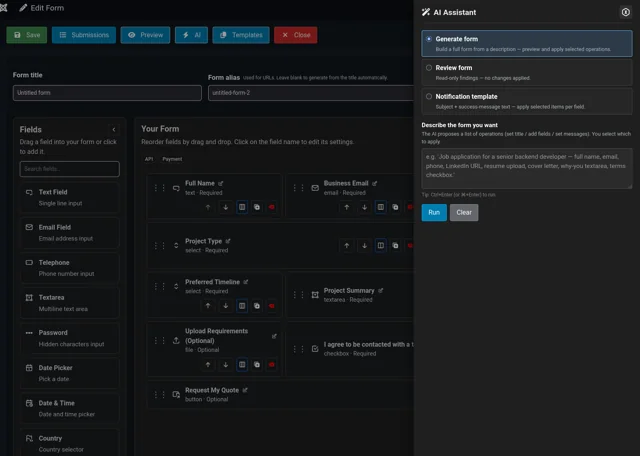Viewport: 640px width, 456px height.
Task: Open the AI toolbar button
Action: (x=191, y=35)
